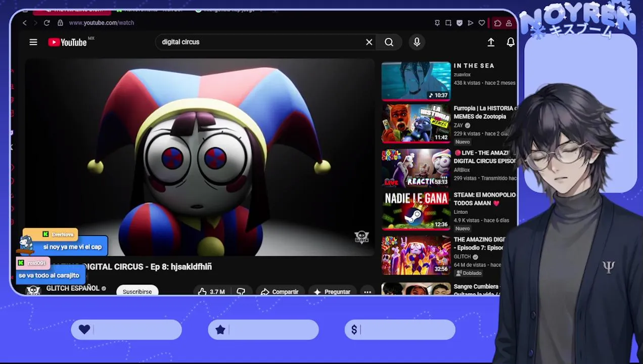Viewport: 643px width, 364px height.
Task: Click the GLITCH watermark in the player
Action: click(361, 237)
